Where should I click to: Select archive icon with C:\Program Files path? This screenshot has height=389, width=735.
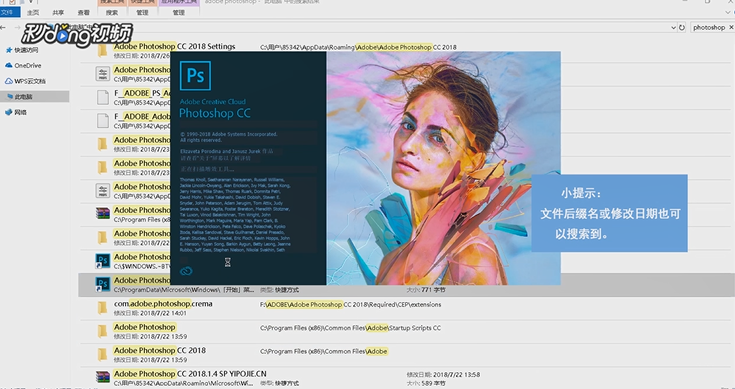point(103,214)
